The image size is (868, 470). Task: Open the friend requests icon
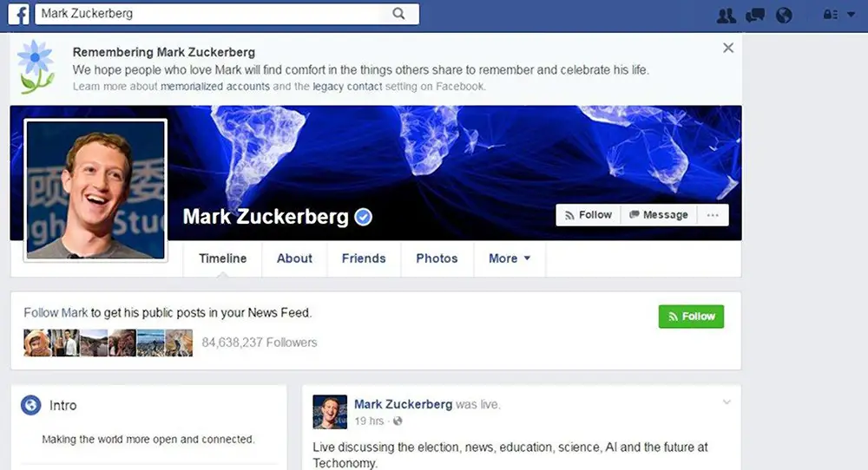726,15
